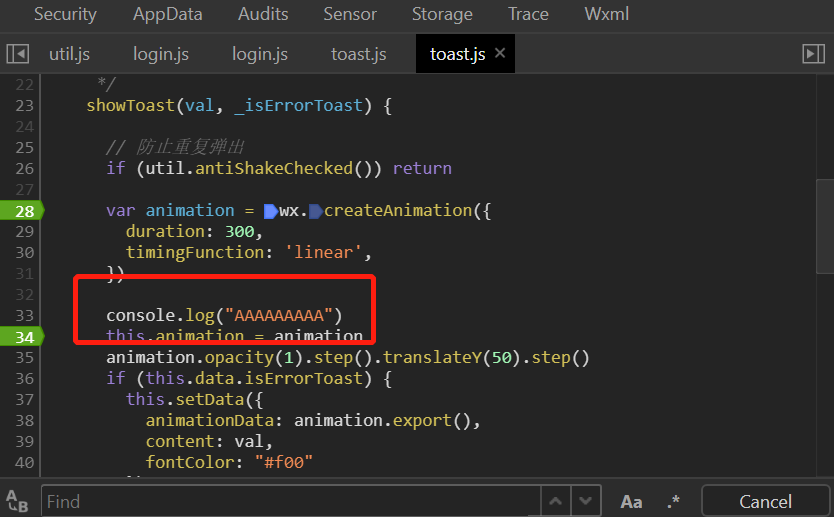Toggle the file navigator sidebar icon
Viewport: 834px width, 517px height.
pyautogui.click(x=17, y=54)
